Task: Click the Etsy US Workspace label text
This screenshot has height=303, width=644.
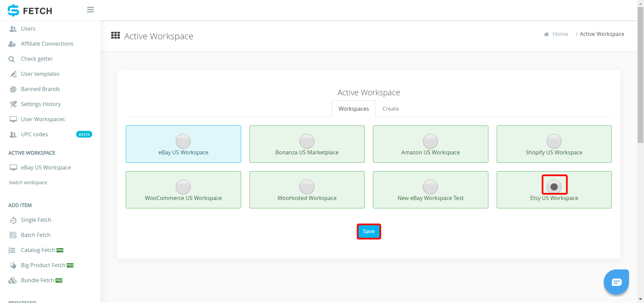Action: coord(554,198)
